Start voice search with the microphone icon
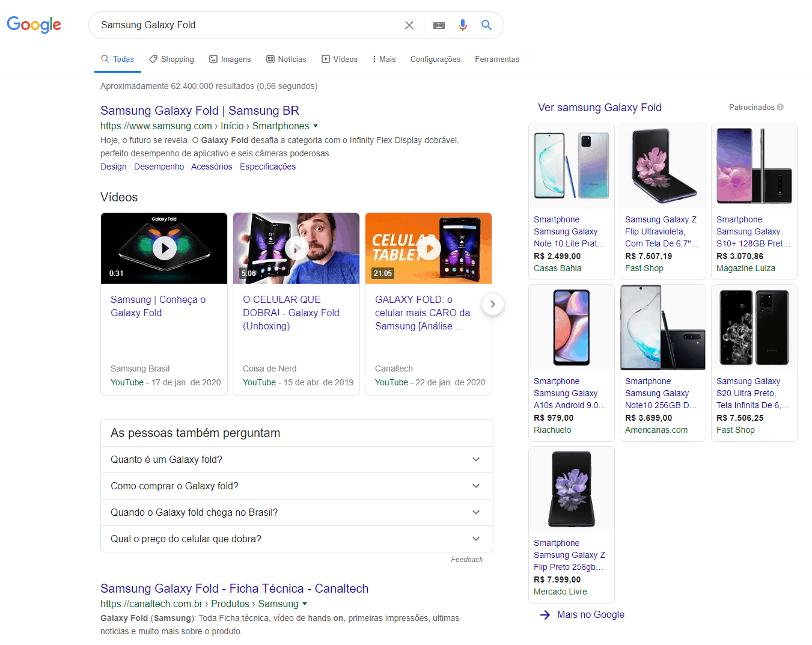This screenshot has height=645, width=812. coord(463,25)
